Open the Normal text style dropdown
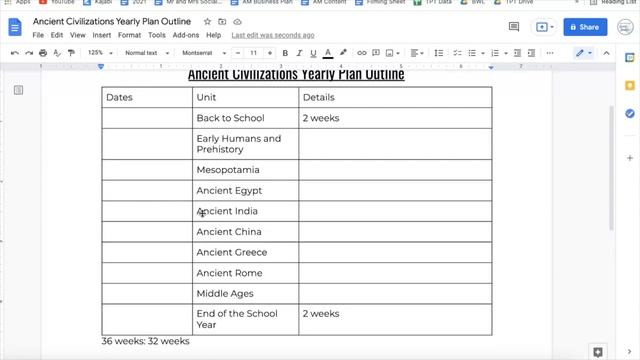Viewport: 640px width, 360px height. pyautogui.click(x=147, y=53)
